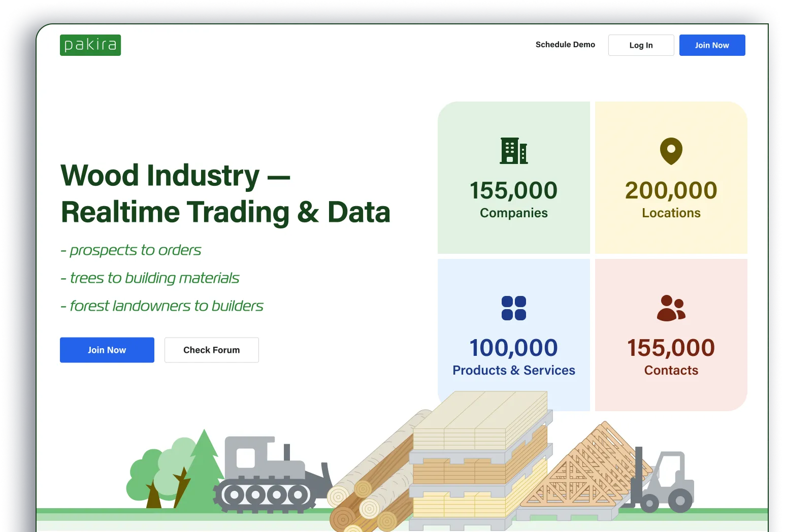Viewport: 785px width, 532px height.
Task: Click the people Contacts icon
Action: 671,308
